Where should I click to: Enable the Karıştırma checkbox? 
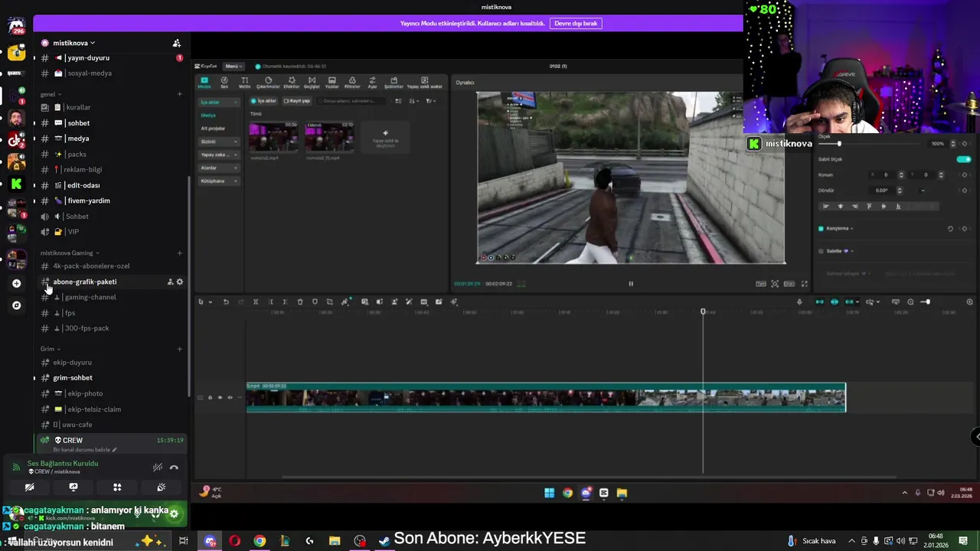(x=821, y=228)
